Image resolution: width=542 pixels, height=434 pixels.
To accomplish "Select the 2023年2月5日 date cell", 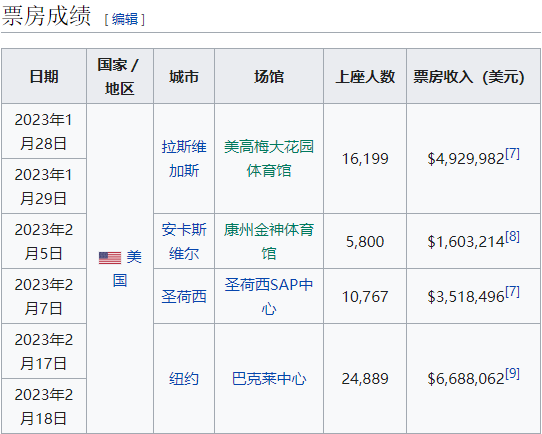I will (x=44, y=241).
